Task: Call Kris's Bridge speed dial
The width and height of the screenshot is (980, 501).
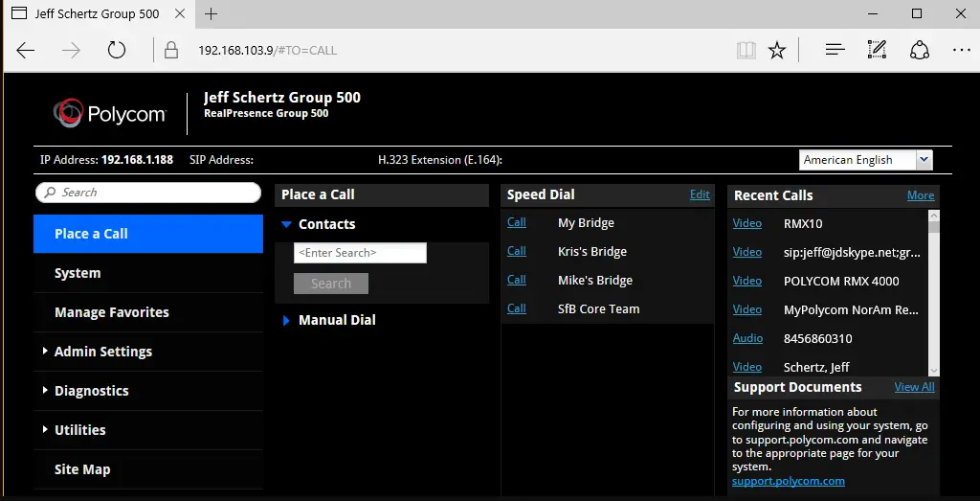Action: click(x=516, y=251)
